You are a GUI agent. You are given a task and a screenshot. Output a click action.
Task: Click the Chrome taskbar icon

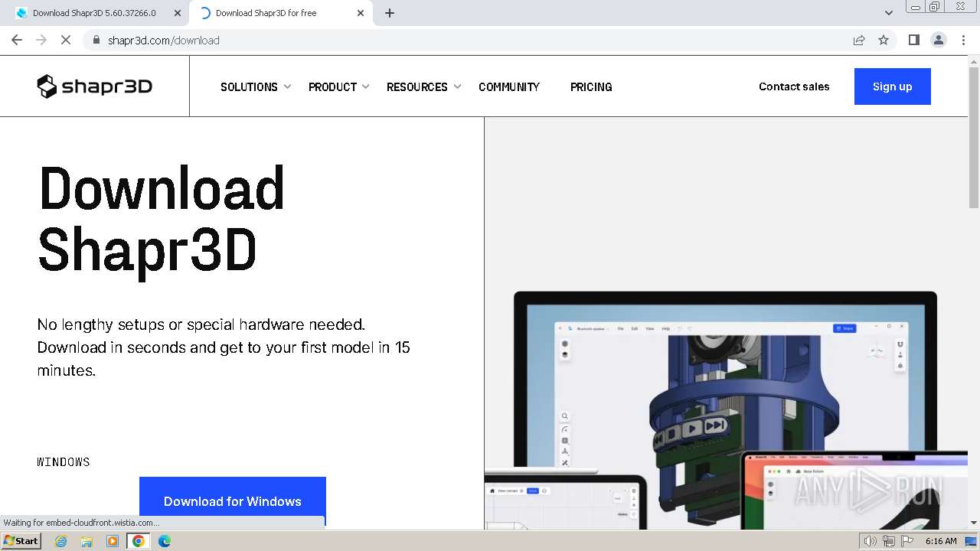[x=139, y=540]
